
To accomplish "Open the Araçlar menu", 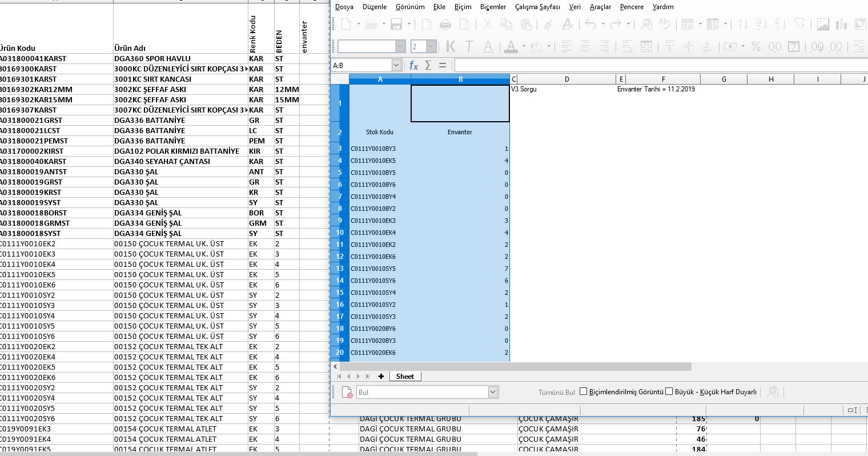I will [x=600, y=7].
